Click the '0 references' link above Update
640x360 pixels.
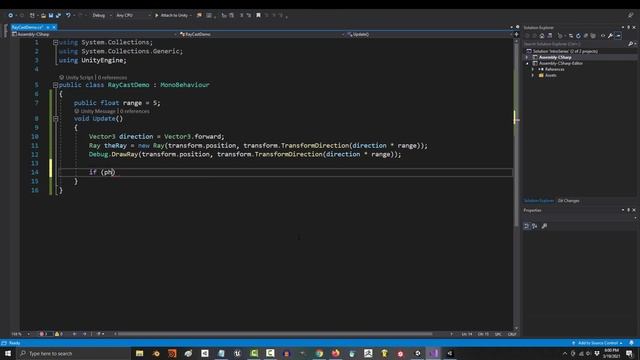[135, 111]
